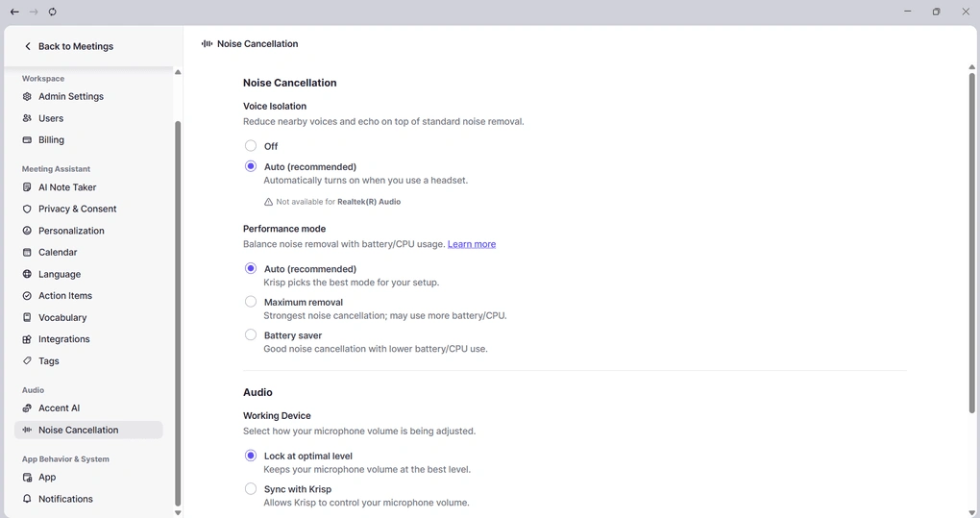The image size is (980, 518).
Task: Click the Users people icon
Action: point(27,118)
